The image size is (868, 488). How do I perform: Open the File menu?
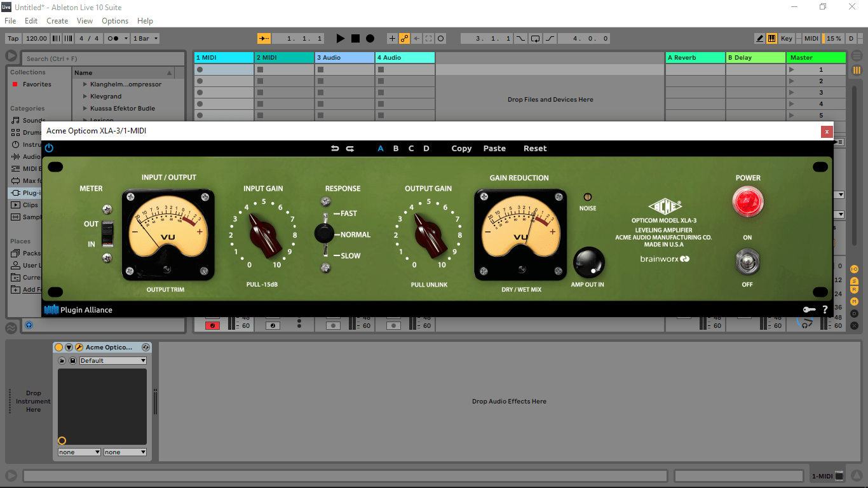click(10, 21)
